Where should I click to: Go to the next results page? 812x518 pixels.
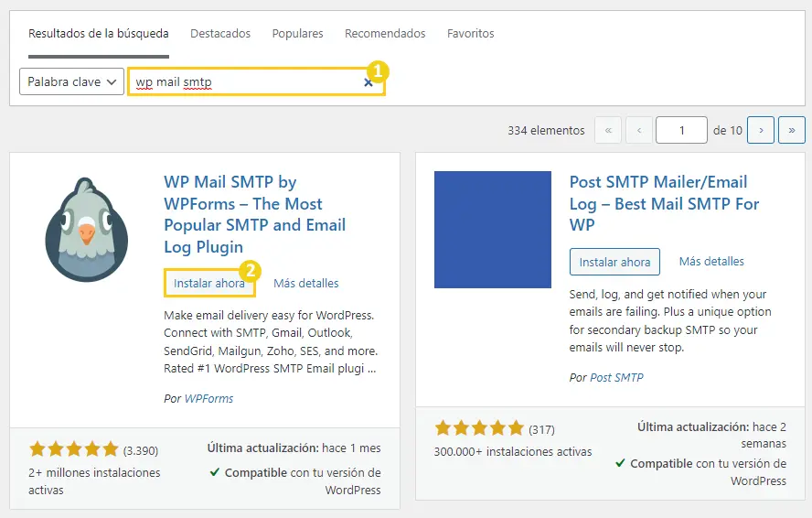coord(760,130)
